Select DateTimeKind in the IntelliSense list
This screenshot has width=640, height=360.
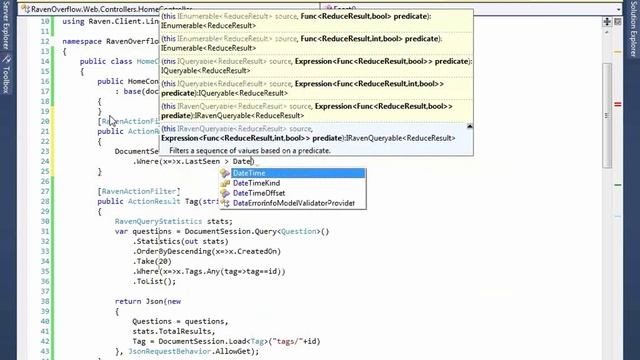tap(256, 183)
